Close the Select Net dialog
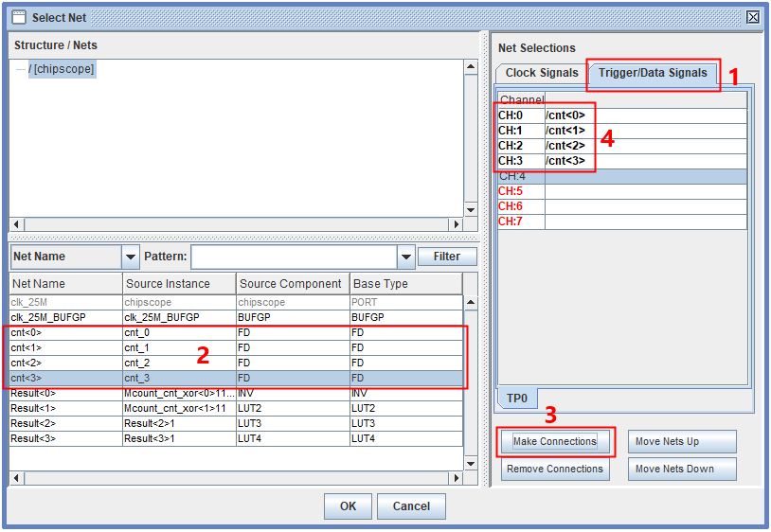The image size is (771, 532). pos(752,17)
